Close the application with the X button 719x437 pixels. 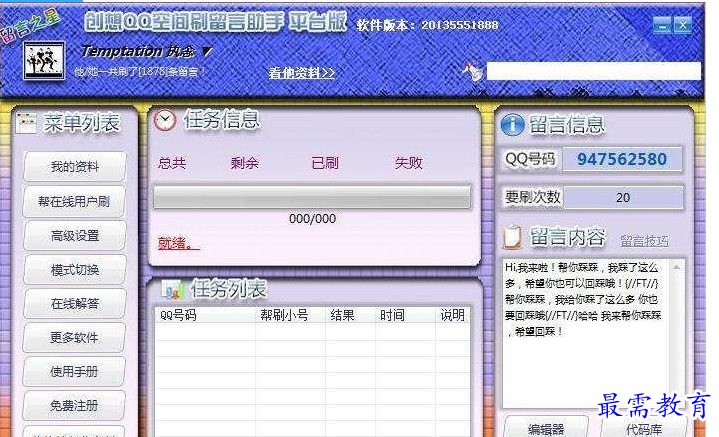click(683, 25)
